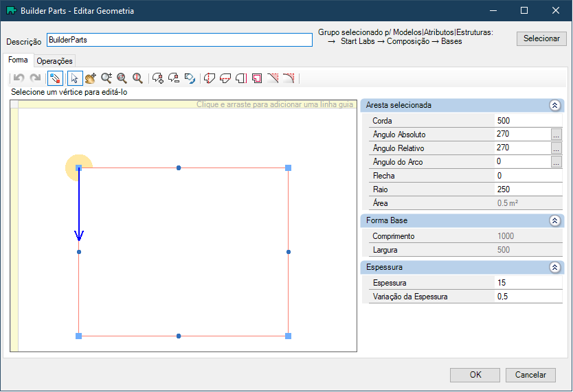Click the Largura value 500
Viewport: 573px width, 392px height.
point(528,250)
